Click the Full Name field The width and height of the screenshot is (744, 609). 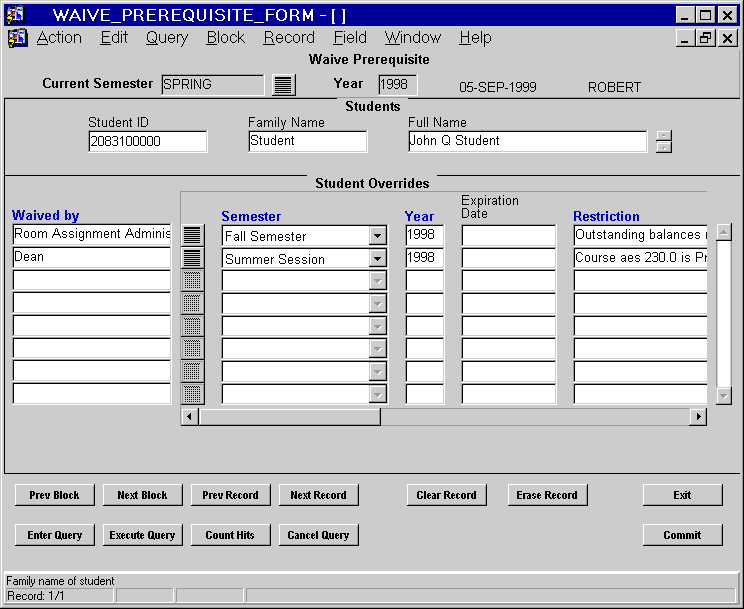tap(527, 141)
